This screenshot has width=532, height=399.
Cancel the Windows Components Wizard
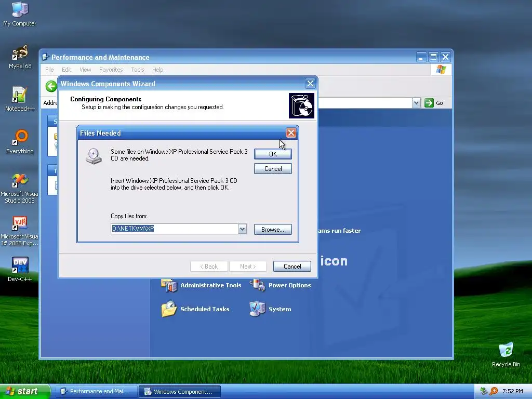pyautogui.click(x=292, y=267)
